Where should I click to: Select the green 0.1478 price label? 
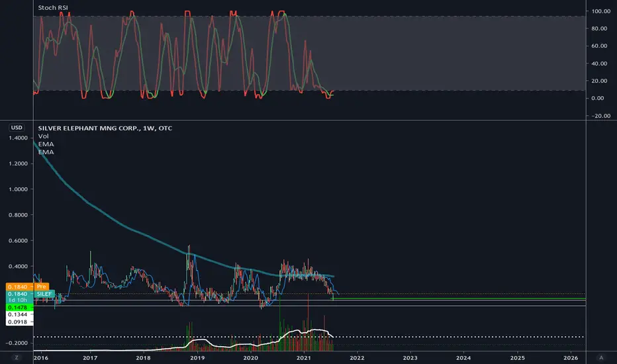18,307
